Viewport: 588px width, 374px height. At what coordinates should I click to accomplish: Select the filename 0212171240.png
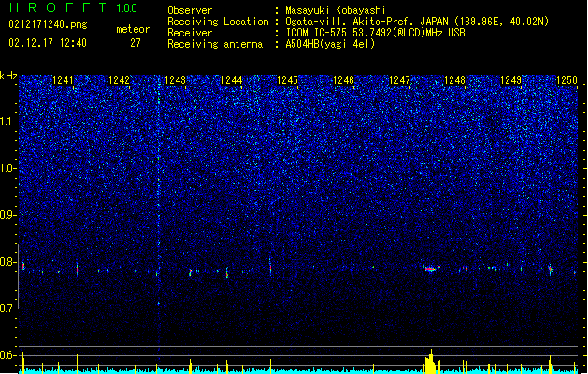tap(48, 24)
